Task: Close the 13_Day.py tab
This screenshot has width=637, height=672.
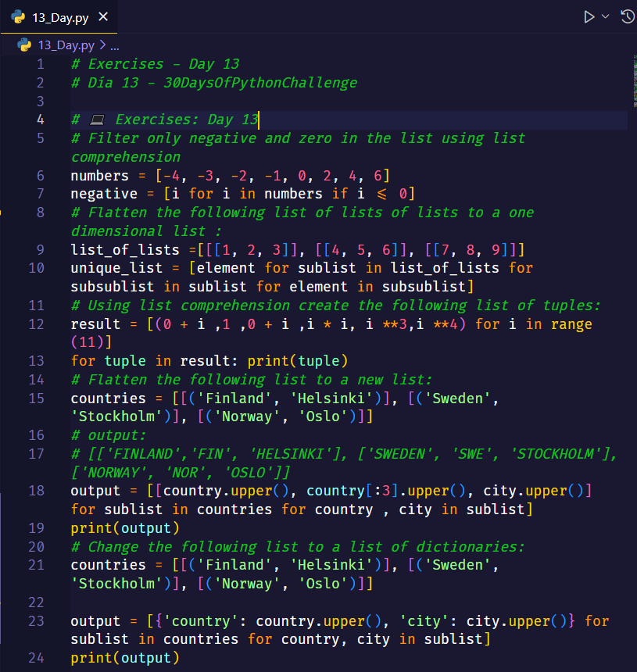Action: [103, 17]
